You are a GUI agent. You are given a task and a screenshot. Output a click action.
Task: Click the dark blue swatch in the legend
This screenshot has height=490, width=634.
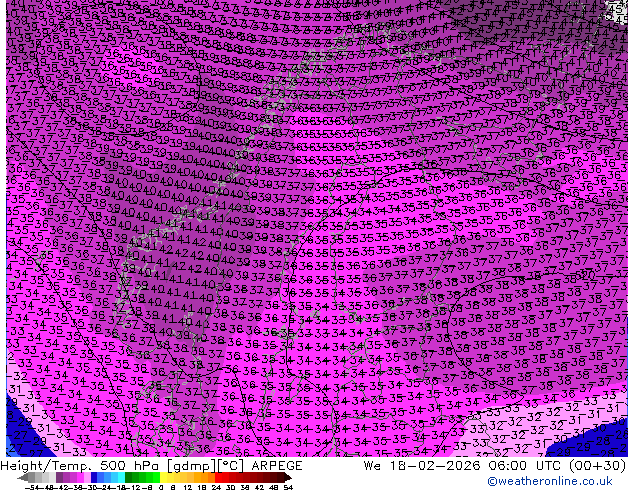94,478
